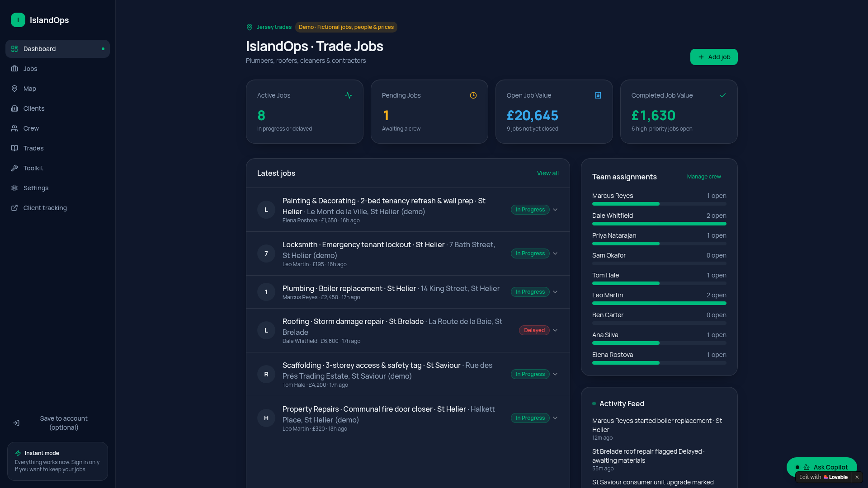Viewport: 868px width, 488px height.
Task: Expand the Property Repairs fire door job row
Action: click(555, 418)
